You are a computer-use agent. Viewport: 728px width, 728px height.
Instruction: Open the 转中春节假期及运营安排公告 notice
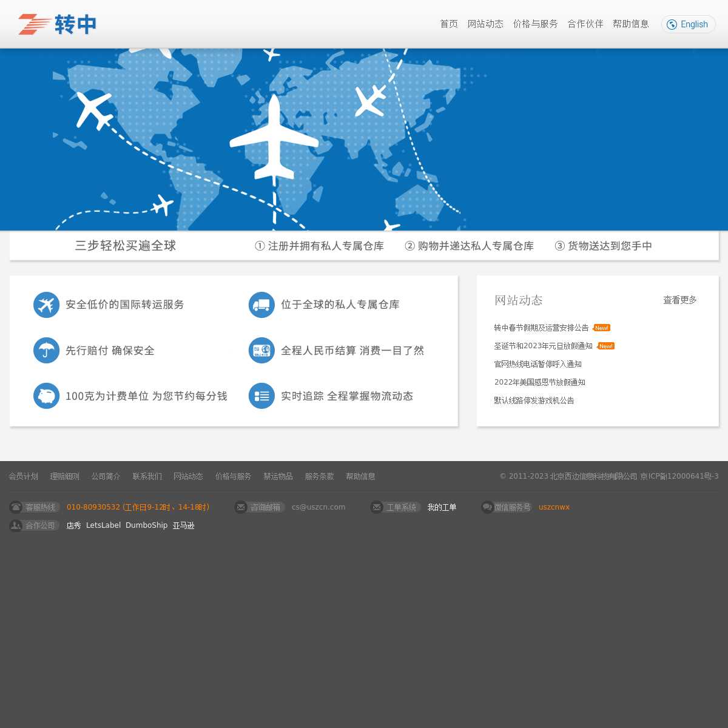tap(541, 328)
